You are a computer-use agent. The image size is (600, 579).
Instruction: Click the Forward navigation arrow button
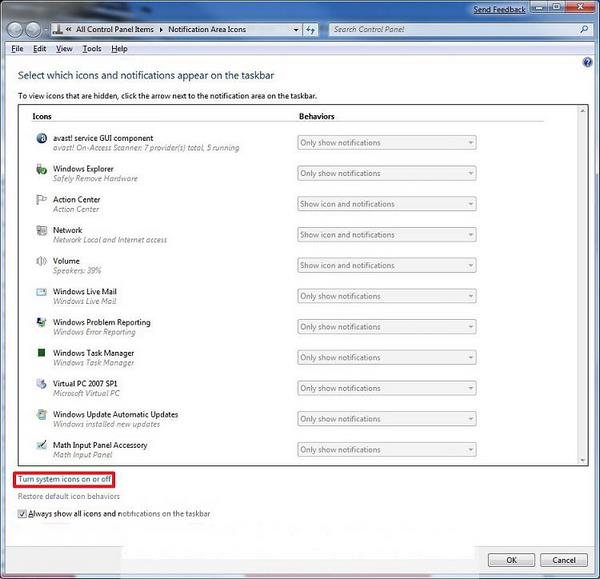[33, 29]
